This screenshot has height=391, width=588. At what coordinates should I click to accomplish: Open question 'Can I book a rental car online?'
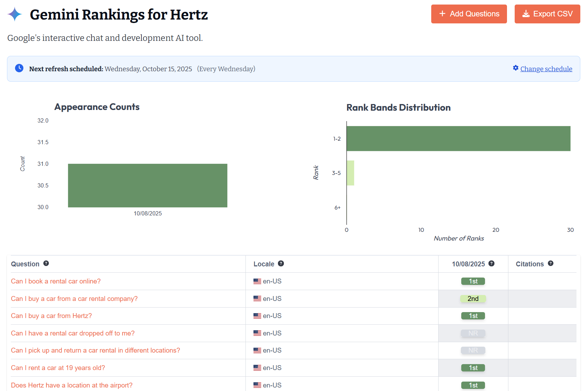(56, 281)
